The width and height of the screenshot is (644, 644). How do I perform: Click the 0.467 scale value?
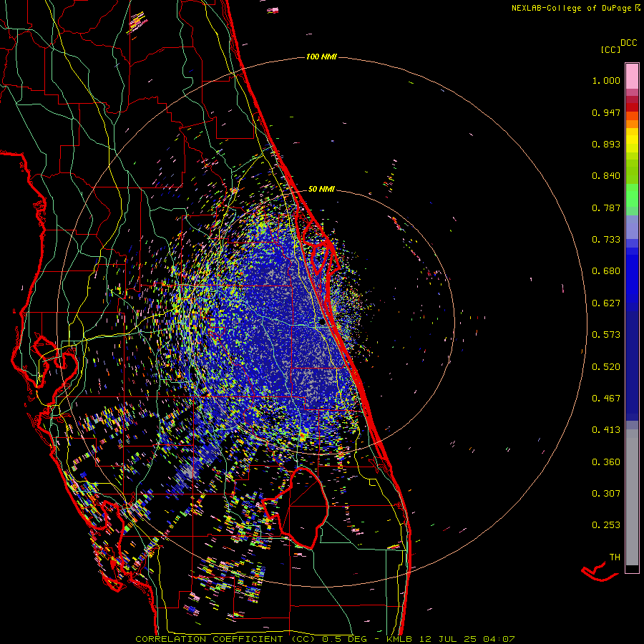click(606, 399)
